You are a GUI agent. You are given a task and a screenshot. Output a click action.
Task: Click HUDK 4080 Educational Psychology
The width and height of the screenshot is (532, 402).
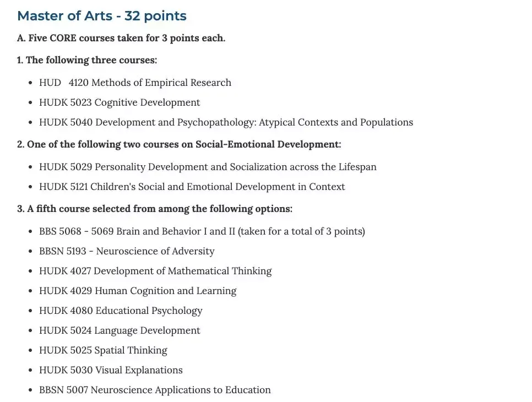(121, 311)
